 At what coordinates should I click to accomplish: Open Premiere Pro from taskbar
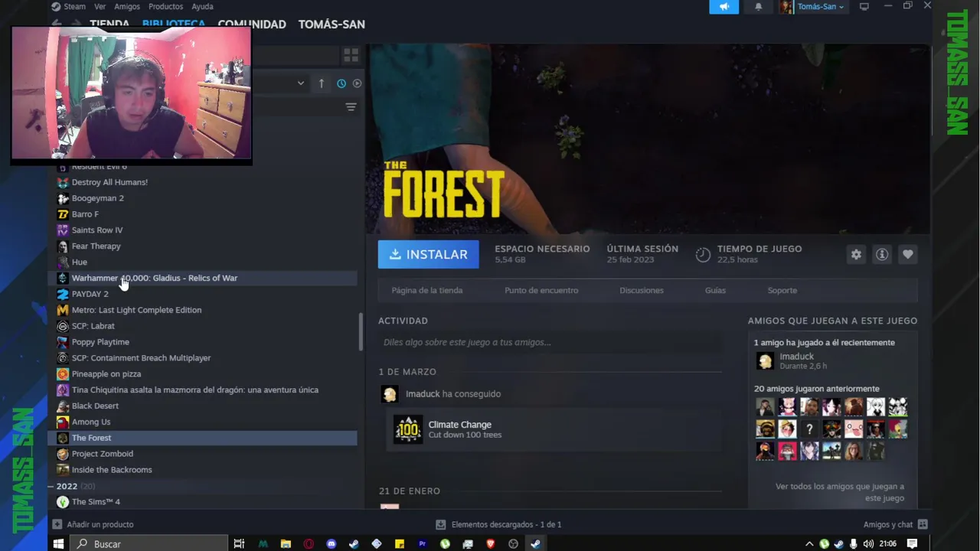(x=422, y=543)
